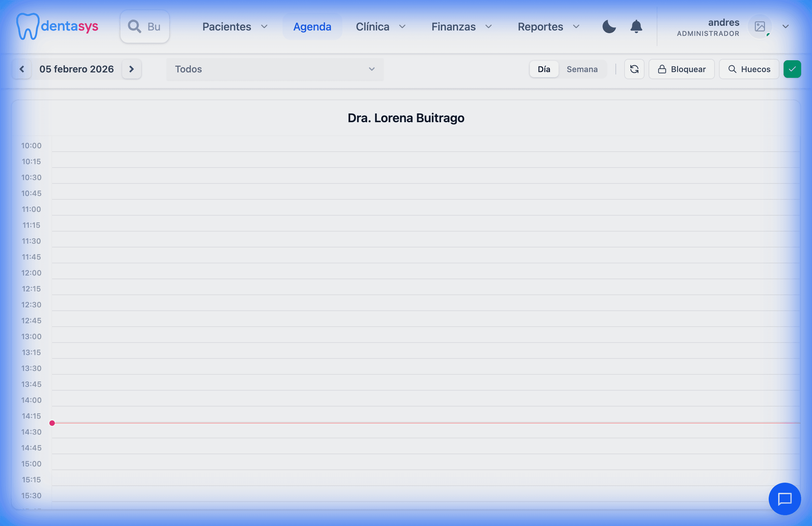Toggle dark mode moon icon
This screenshot has width=812, height=526.
[609, 26]
